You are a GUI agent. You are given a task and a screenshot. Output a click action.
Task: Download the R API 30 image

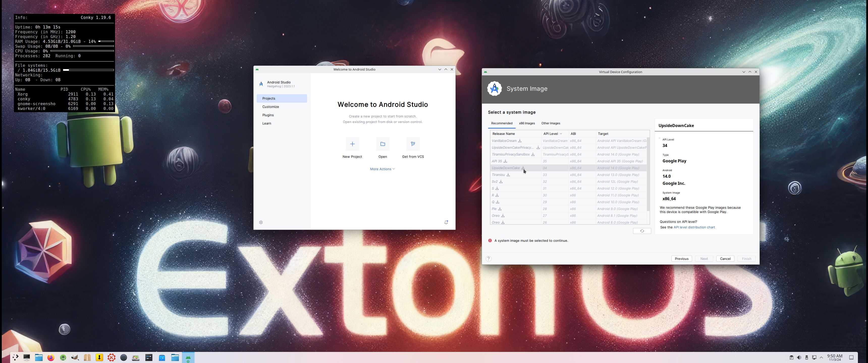point(497,195)
